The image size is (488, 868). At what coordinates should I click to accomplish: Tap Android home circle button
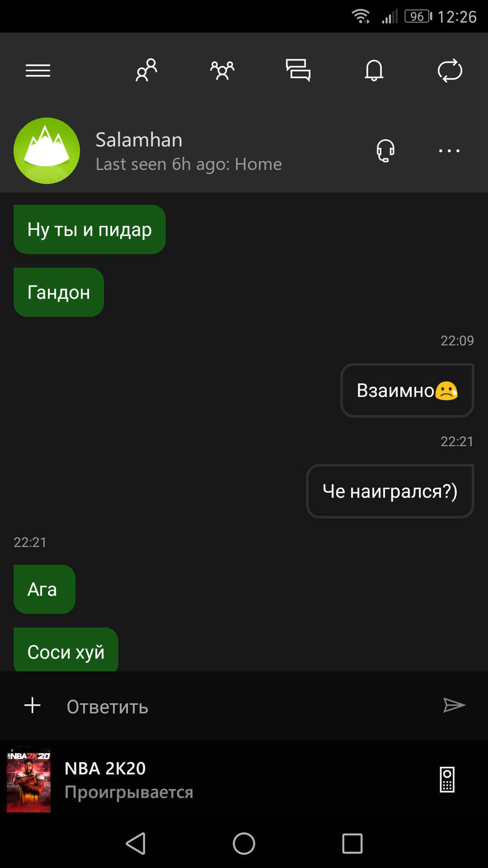click(x=244, y=844)
